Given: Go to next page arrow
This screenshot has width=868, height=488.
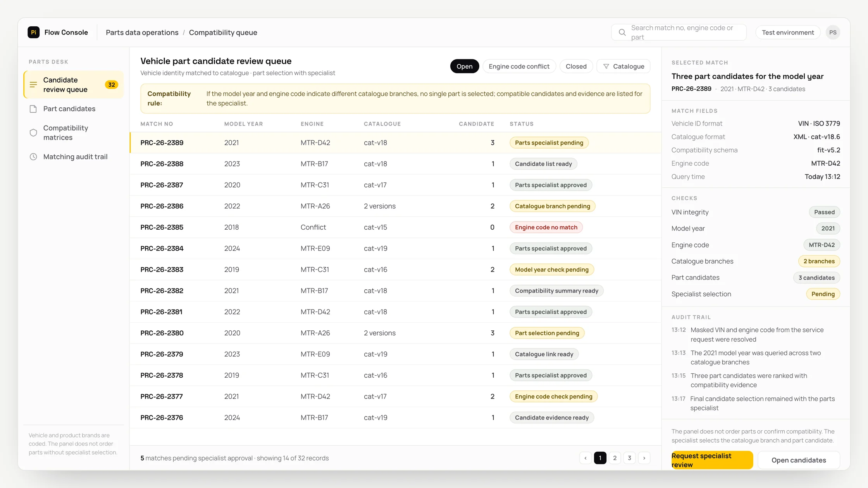Looking at the screenshot, I should [644, 458].
